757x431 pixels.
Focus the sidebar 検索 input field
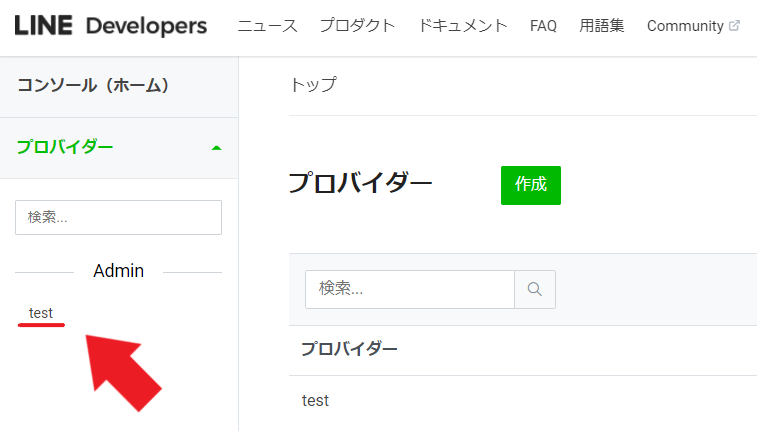tap(118, 218)
